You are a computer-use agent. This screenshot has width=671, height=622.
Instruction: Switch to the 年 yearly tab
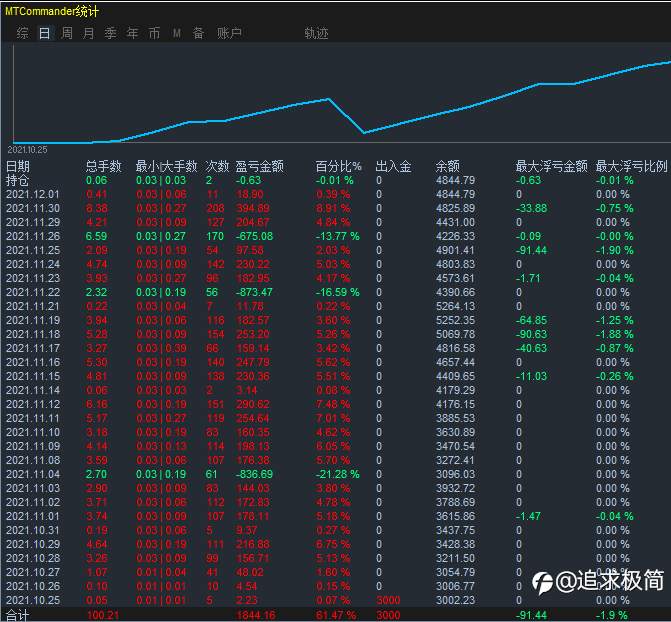coord(133,33)
